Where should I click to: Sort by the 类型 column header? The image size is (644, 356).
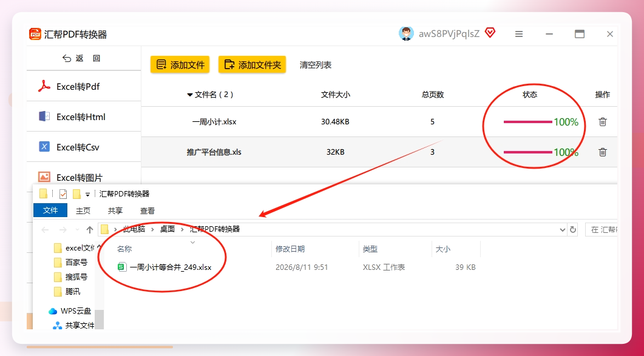[370, 249]
